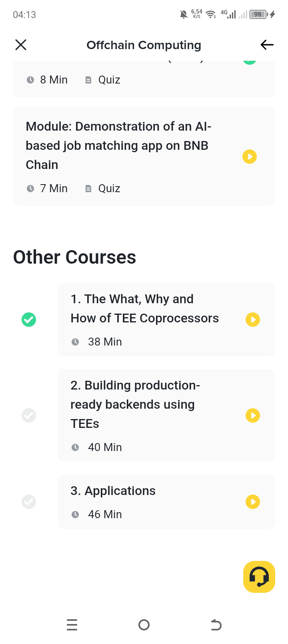Tap the 40 Min duration clock icon
This screenshot has height=644, width=288.
(x=75, y=447)
